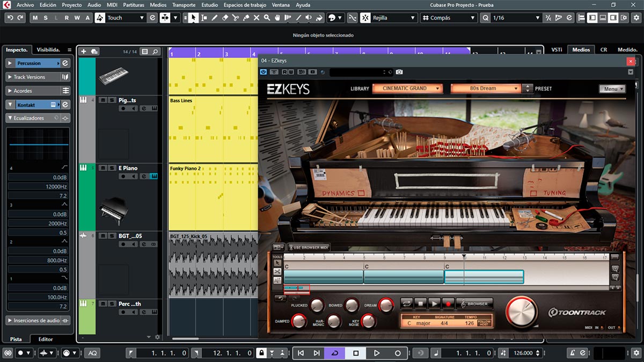Viewport: 644px width, 362px height.
Task: Toggle Read automation (R) in toolbar
Action: click(x=67, y=18)
